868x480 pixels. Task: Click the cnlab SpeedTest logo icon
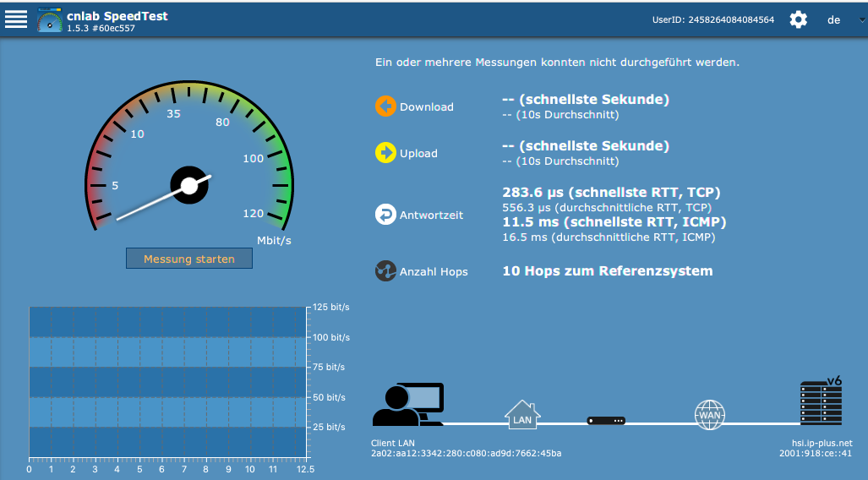pos(50,20)
